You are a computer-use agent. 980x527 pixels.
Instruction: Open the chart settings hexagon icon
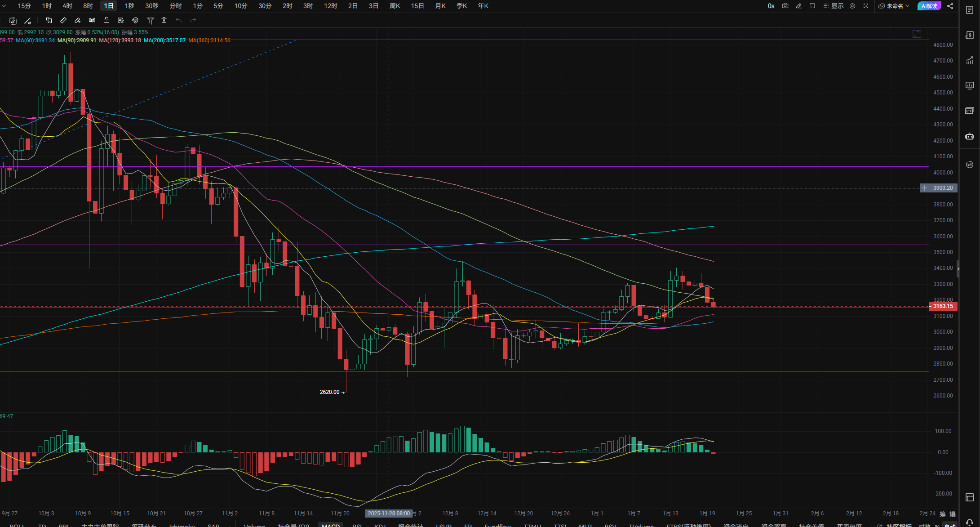pos(852,6)
